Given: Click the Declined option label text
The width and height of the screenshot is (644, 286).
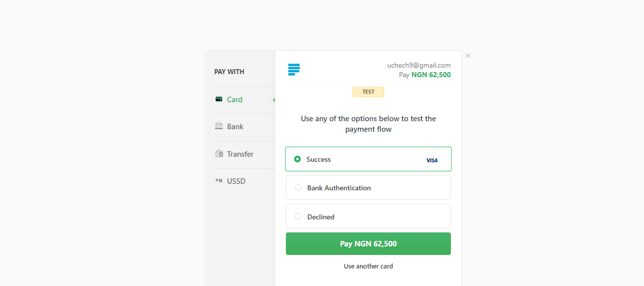Looking at the screenshot, I should 321,217.
